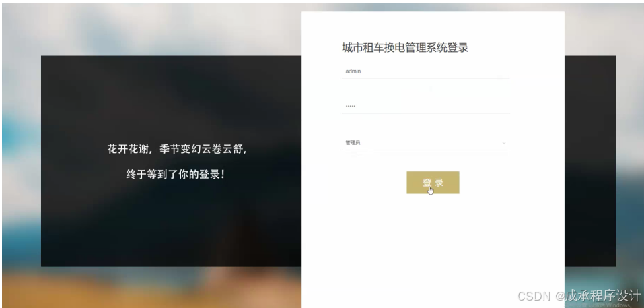Click the gold 登录 login button
Screen dimensions: 644x308
pyautogui.click(x=433, y=183)
